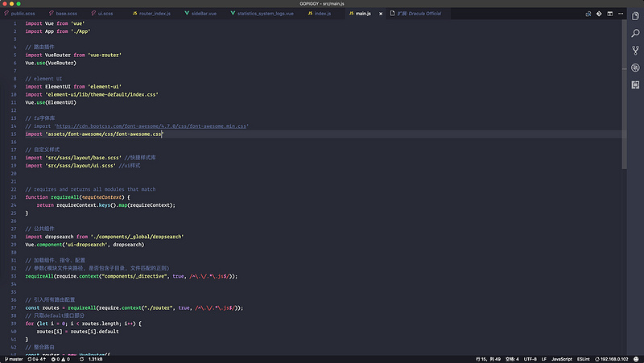Screen dimensions: 644x363
Task: Click Vue.use(ElementUI) on line 11
Action: click(x=51, y=102)
